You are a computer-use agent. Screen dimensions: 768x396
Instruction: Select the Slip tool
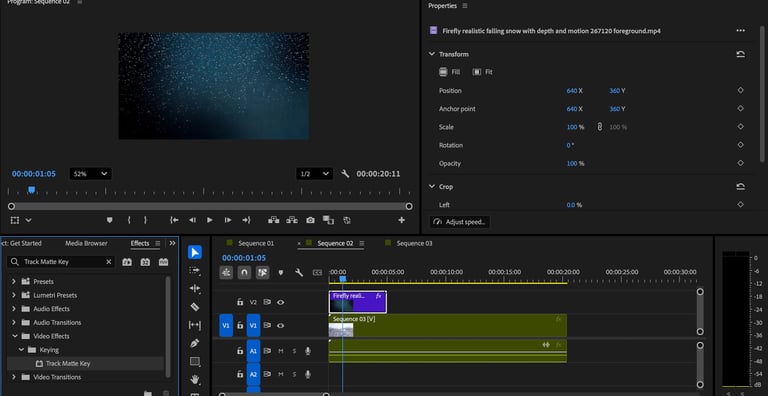click(195, 325)
